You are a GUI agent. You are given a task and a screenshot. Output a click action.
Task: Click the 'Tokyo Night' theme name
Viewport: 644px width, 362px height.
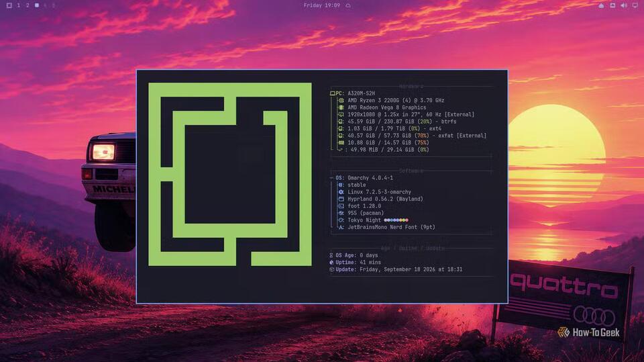click(x=364, y=220)
